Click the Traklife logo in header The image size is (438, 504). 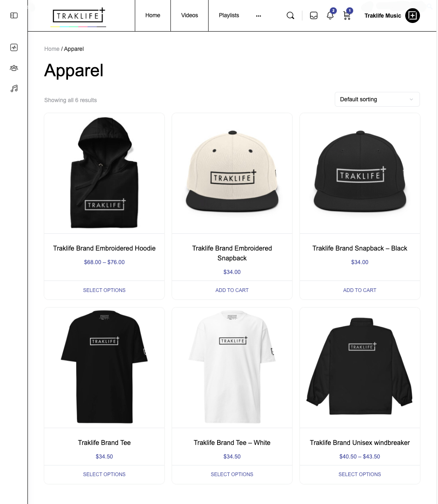tap(79, 16)
